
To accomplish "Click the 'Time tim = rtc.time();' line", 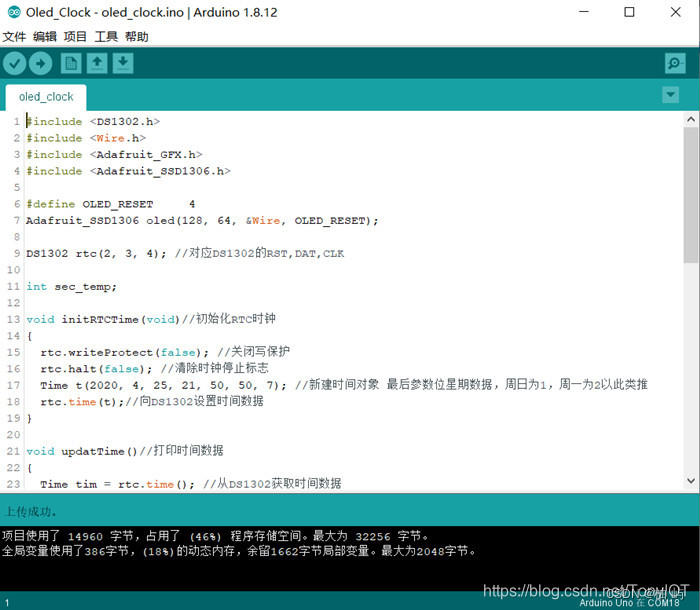I will coord(191,484).
